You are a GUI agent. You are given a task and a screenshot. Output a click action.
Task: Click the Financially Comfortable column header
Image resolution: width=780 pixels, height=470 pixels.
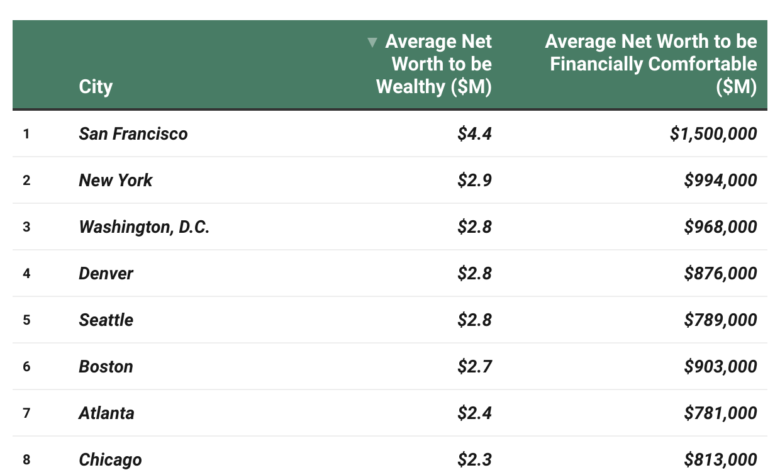click(650, 64)
